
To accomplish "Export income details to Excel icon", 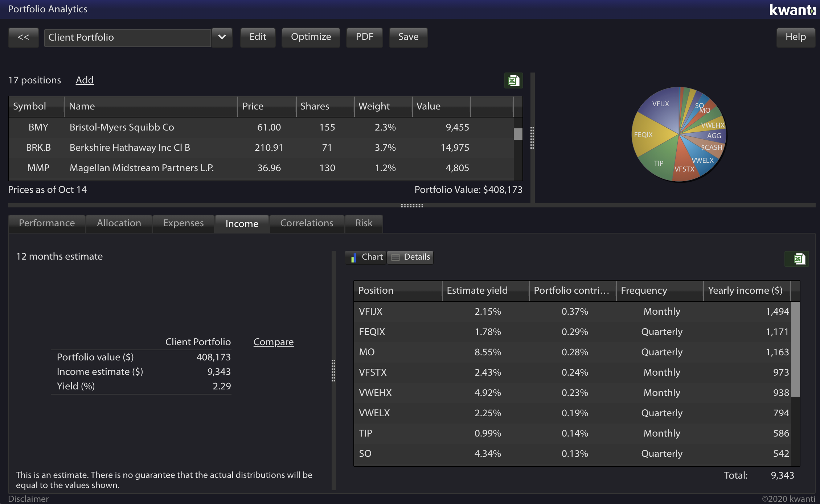I will pyautogui.click(x=797, y=259).
